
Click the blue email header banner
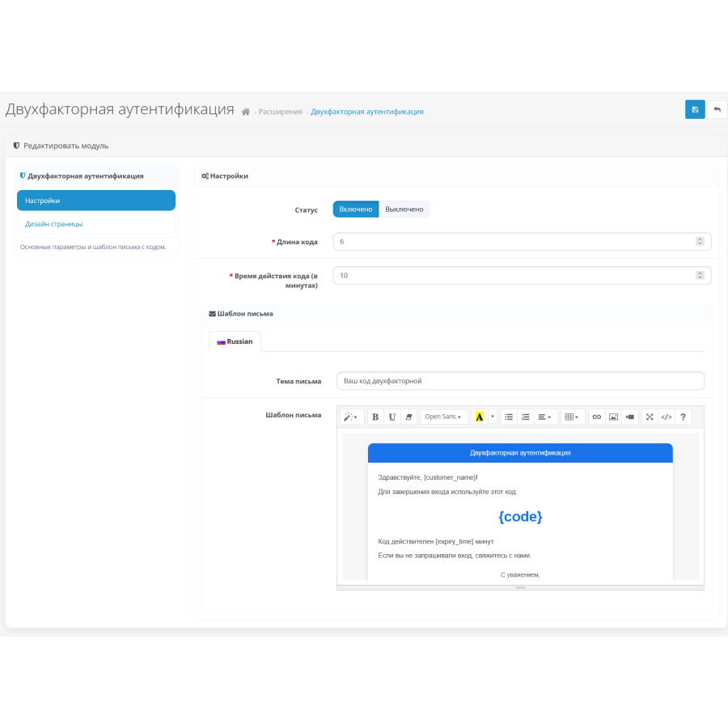(520, 453)
